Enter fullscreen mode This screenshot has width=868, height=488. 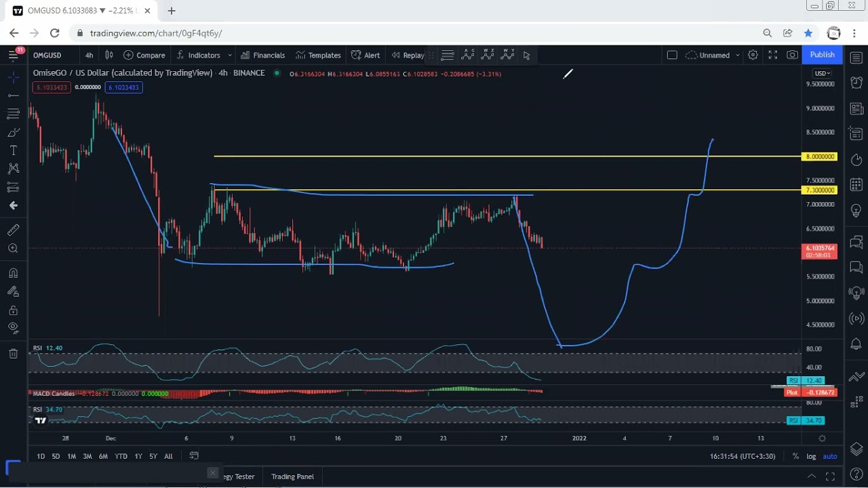point(772,55)
